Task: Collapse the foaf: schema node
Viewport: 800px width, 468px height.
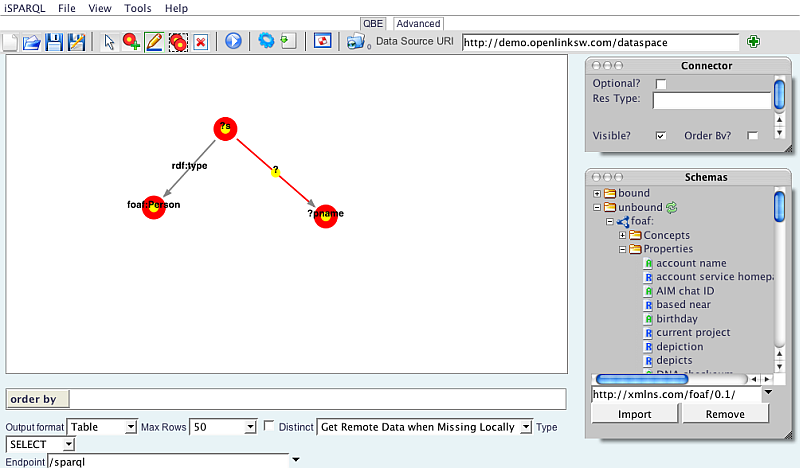Action: coord(610,221)
